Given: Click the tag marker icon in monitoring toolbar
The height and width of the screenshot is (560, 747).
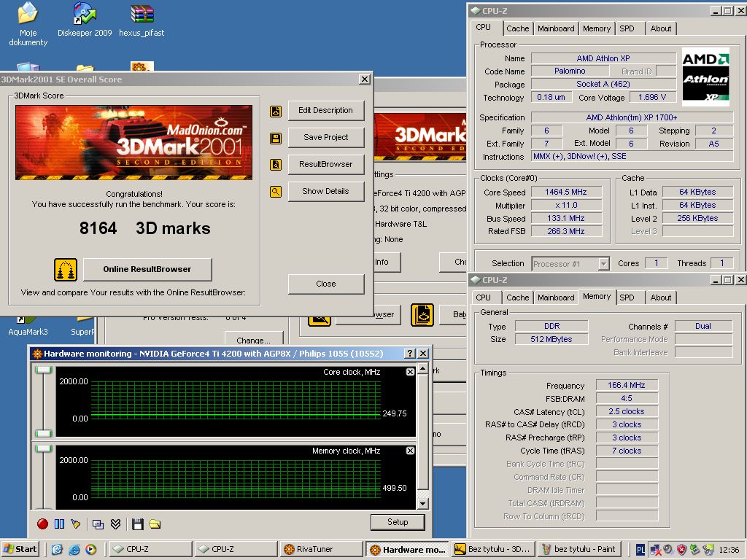Looking at the screenshot, I should (75, 524).
